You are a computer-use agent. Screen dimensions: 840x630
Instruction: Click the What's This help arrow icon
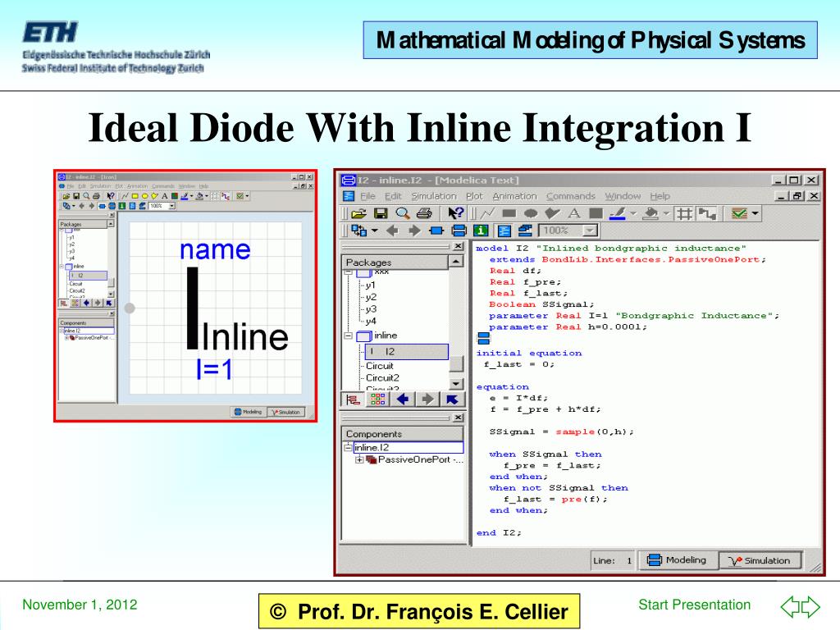[x=456, y=214]
